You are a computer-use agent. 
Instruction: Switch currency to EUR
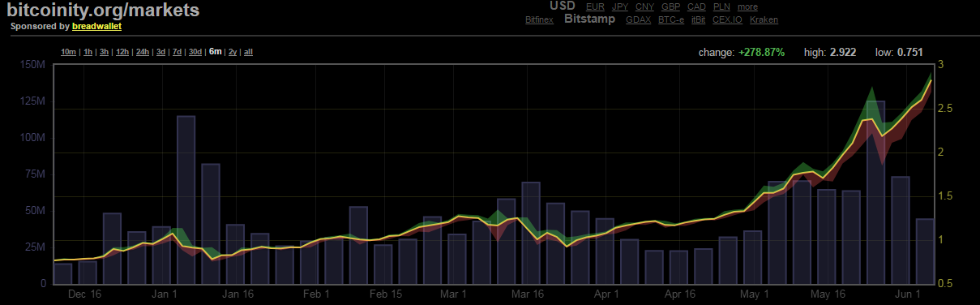tap(595, 6)
